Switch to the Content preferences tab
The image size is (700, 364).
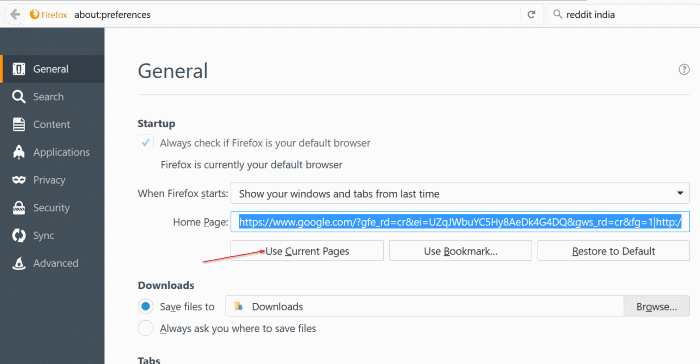pos(51,124)
